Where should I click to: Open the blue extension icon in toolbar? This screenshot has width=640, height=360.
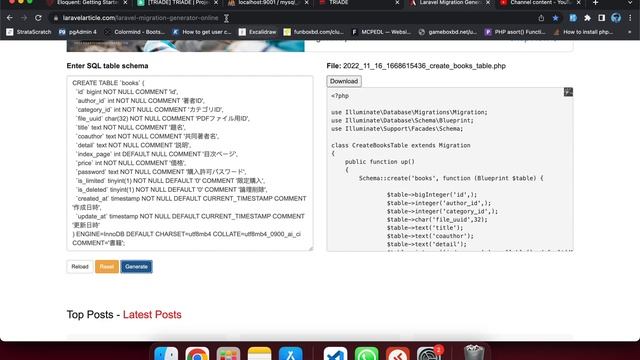573,18
